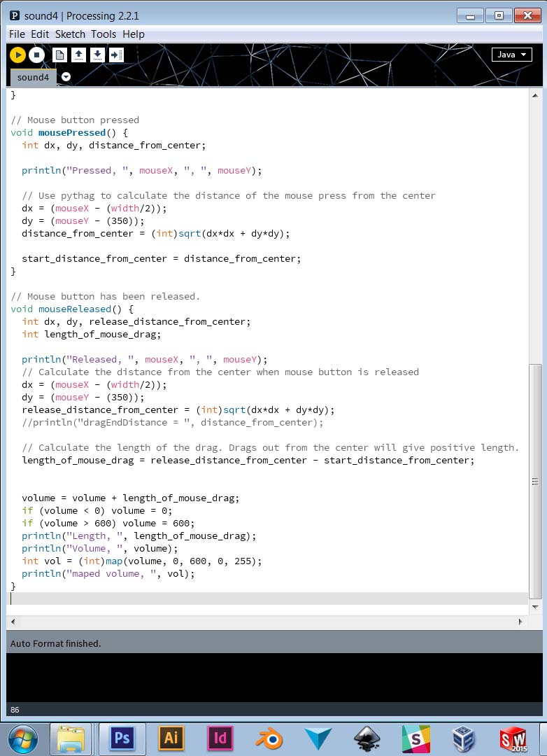The height and width of the screenshot is (756, 547).
Task: Open the Windows Start menu
Action: tap(22, 740)
